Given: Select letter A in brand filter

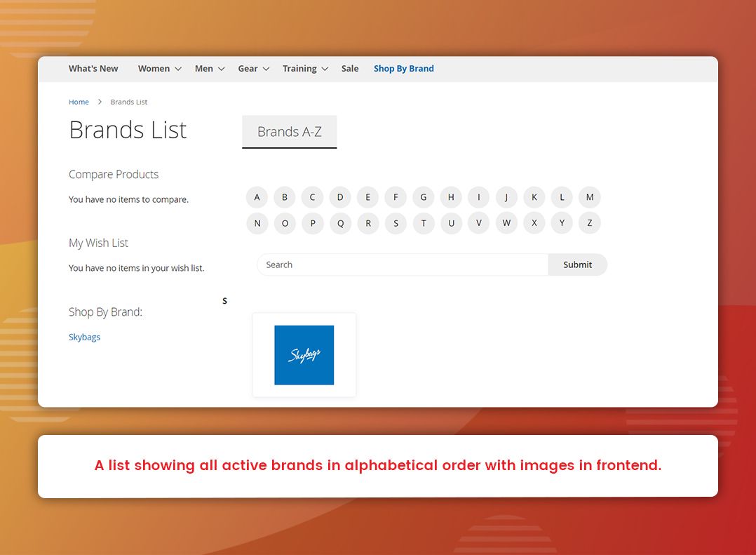Looking at the screenshot, I should [x=257, y=197].
